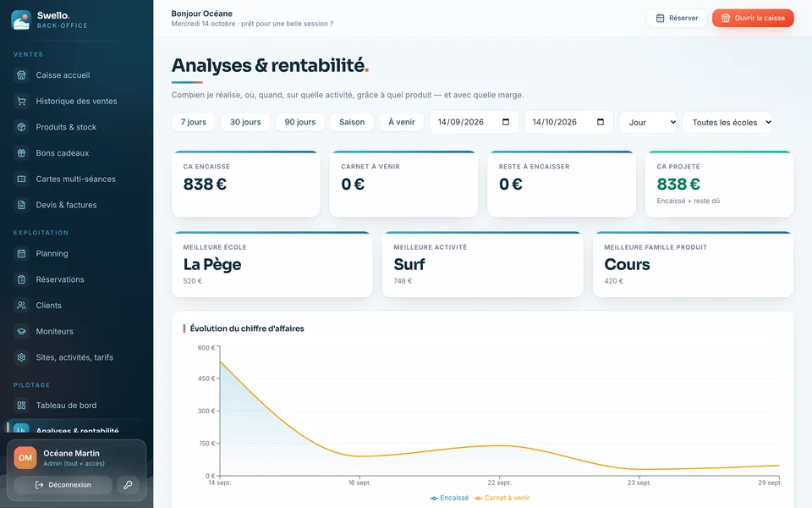Open Historique des ventes menu item
The height and width of the screenshot is (508, 812).
(x=77, y=101)
